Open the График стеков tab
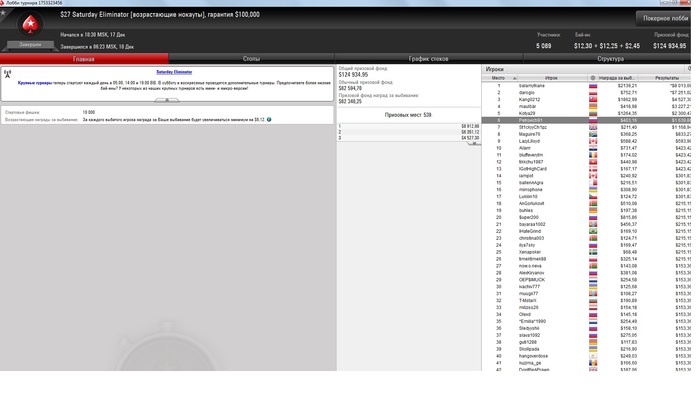Image resolution: width=700 pixels, height=394 pixels. 429,58
